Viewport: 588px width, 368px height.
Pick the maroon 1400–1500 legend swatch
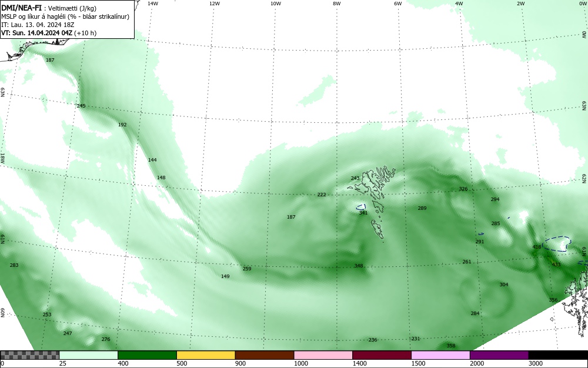pyautogui.click(x=382, y=355)
